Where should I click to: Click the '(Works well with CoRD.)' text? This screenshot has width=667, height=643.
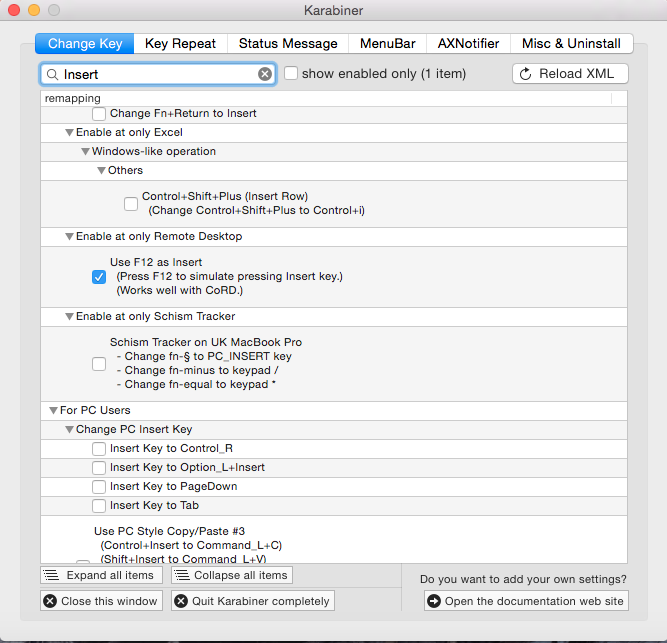coord(180,290)
